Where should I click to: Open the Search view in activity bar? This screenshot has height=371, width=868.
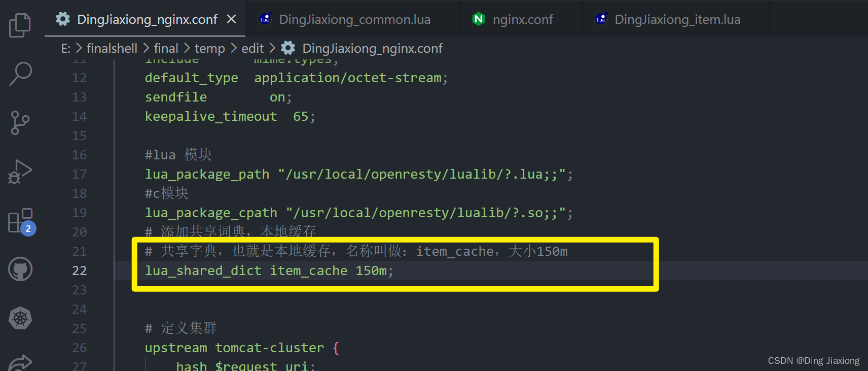coord(20,74)
